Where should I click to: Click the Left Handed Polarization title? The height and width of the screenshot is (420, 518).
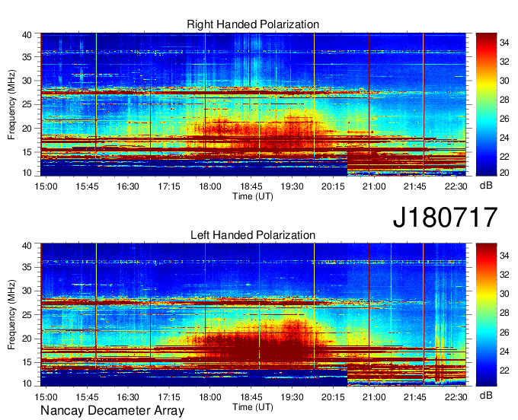[x=253, y=235]
